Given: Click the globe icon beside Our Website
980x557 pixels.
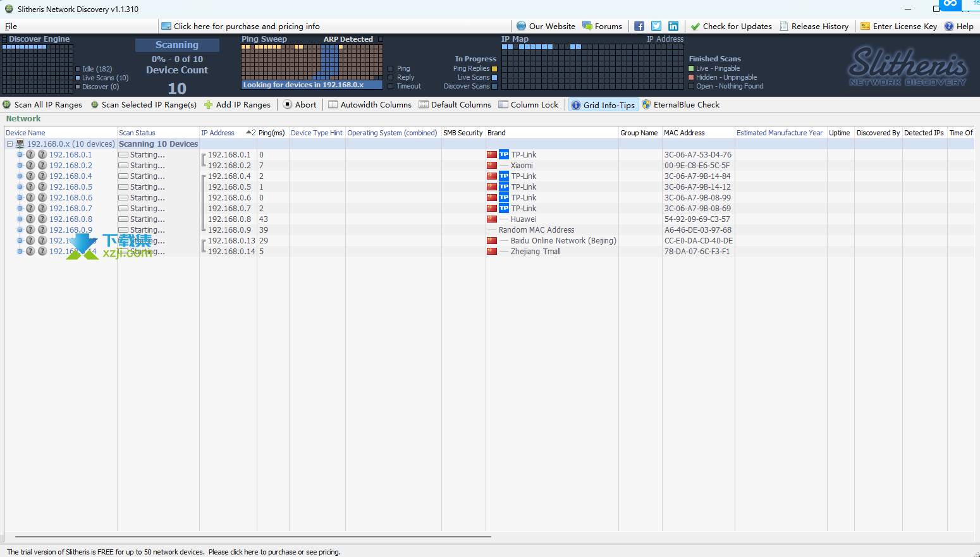Looking at the screenshot, I should point(521,26).
